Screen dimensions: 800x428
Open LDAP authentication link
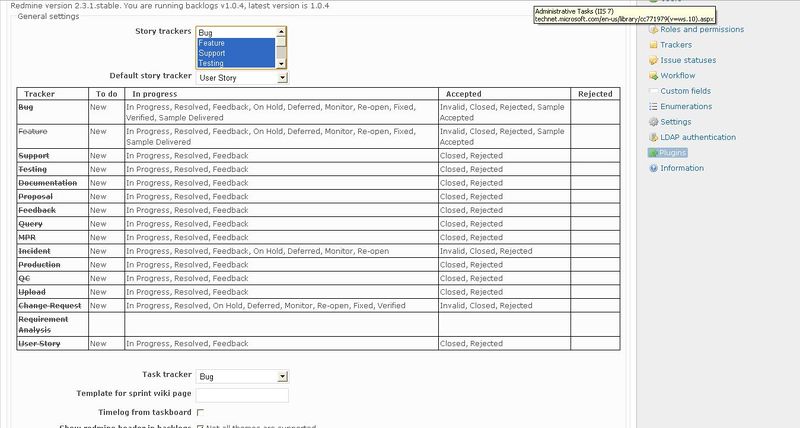pyautogui.click(x=698, y=137)
